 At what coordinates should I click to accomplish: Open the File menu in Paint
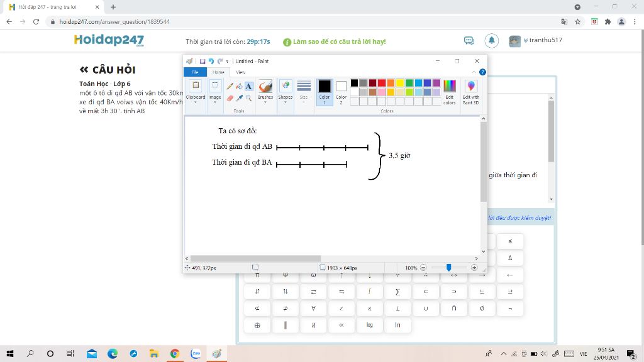[195, 72]
